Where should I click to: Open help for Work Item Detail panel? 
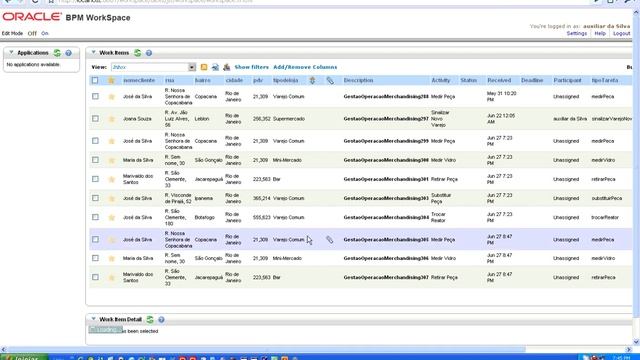pos(161,319)
